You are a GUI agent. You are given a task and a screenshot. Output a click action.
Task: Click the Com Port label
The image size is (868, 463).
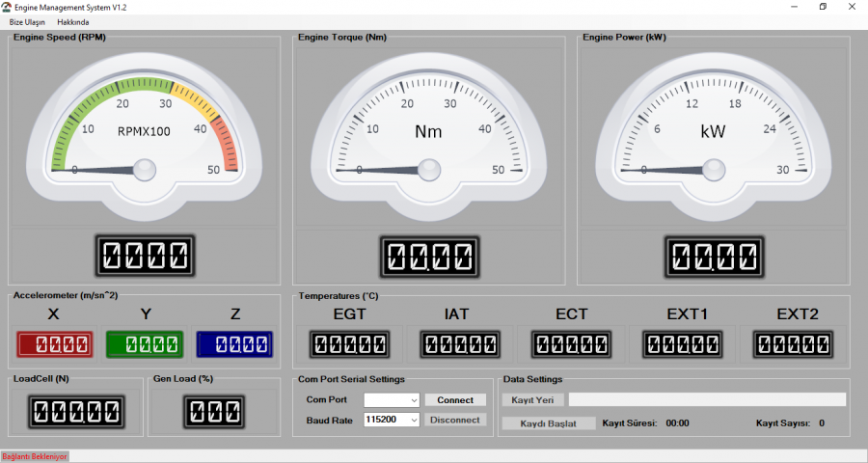coord(327,399)
